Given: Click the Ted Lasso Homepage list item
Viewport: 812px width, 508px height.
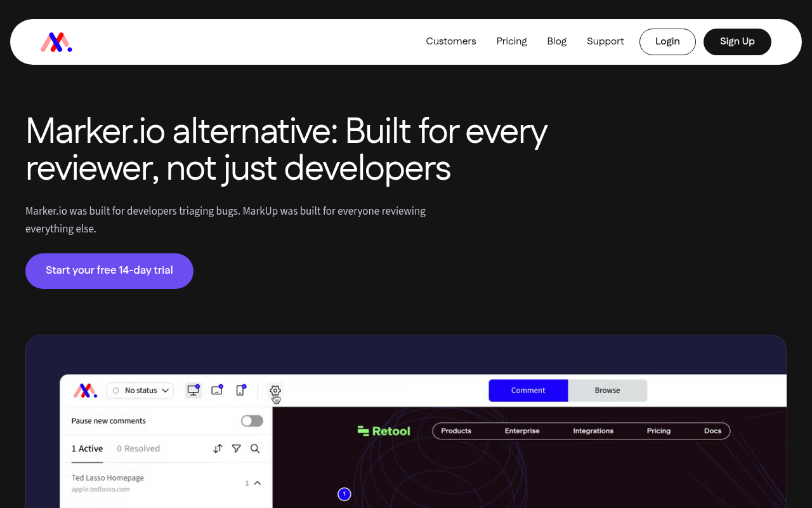Looking at the screenshot, I should 166,483.
